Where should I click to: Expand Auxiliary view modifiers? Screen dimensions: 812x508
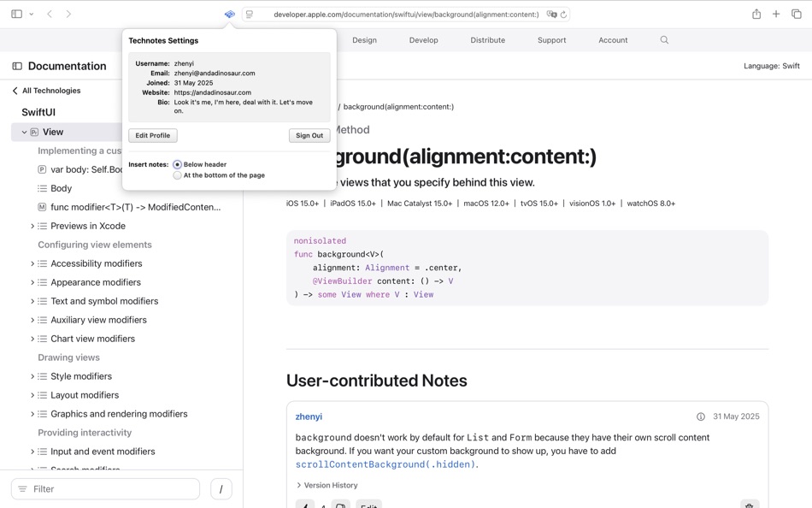(32, 320)
